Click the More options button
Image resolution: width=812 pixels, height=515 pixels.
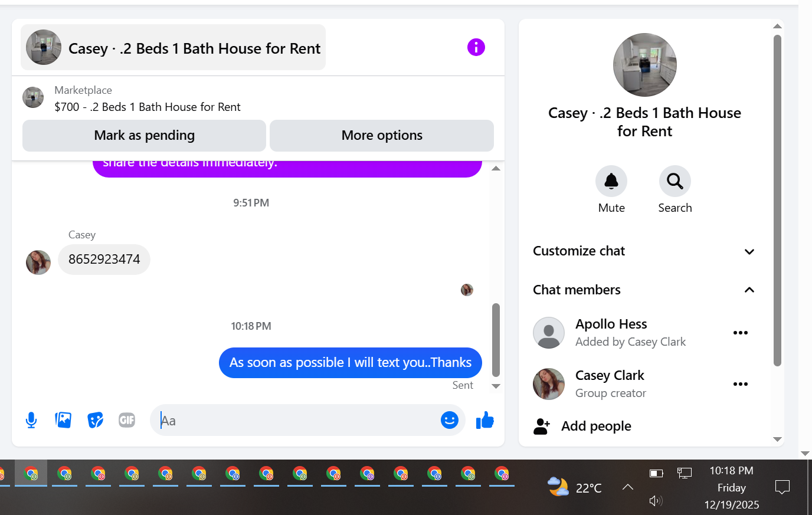[x=382, y=136]
